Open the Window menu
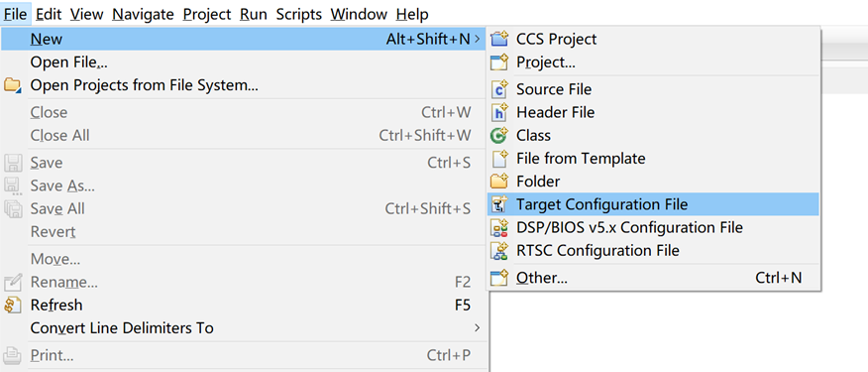The width and height of the screenshot is (868, 372). (359, 13)
